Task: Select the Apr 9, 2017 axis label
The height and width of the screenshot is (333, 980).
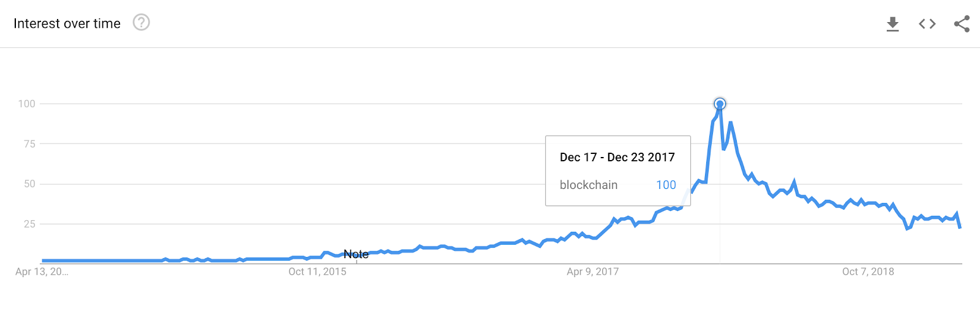Action: tap(593, 272)
